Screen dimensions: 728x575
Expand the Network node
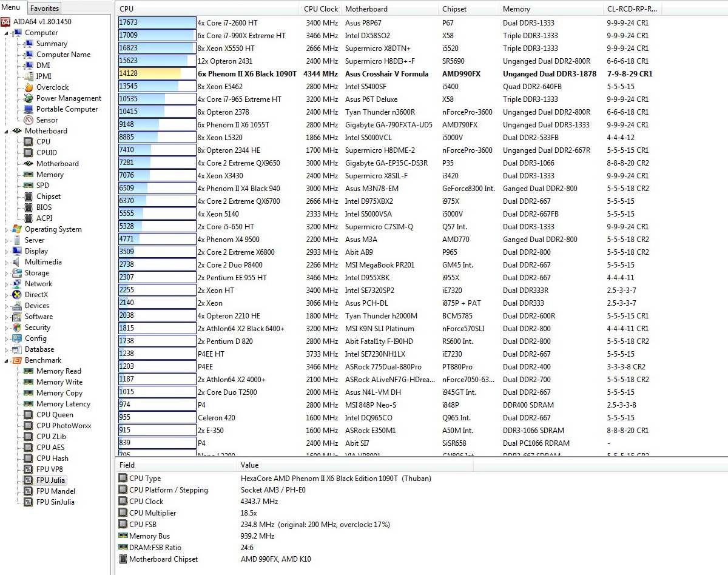(x=7, y=284)
